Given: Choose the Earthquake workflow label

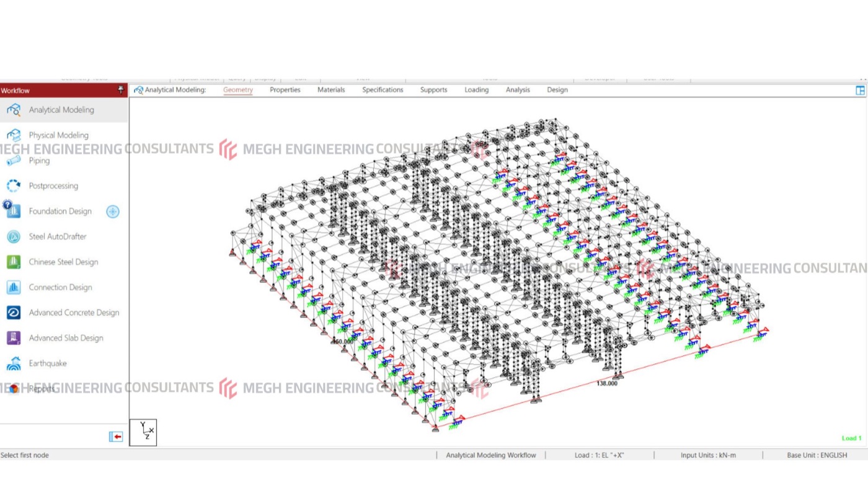Looking at the screenshot, I should click(48, 364).
